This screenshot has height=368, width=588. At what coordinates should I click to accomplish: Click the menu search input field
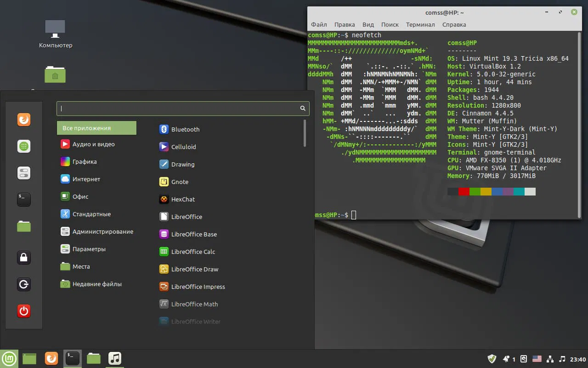click(179, 108)
